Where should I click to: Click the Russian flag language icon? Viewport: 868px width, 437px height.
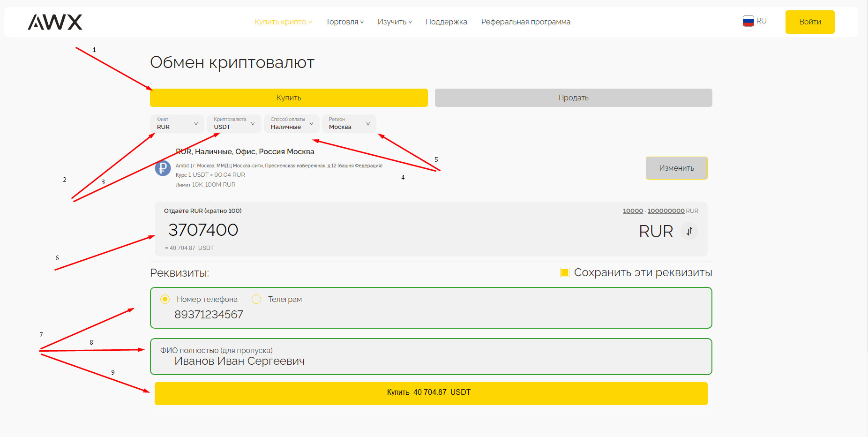click(748, 21)
